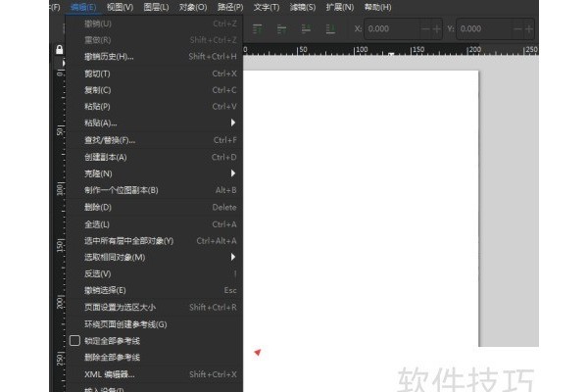This screenshot has width=588, height=392.
Task: Decrease the X value with minus button
Action: [425, 28]
